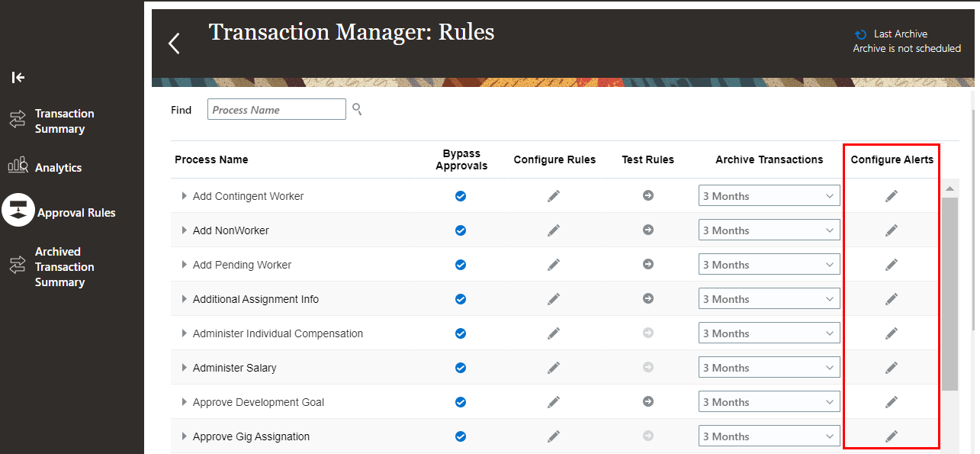Click the Process Name column header
The height and width of the screenshot is (454, 980).
(211, 159)
